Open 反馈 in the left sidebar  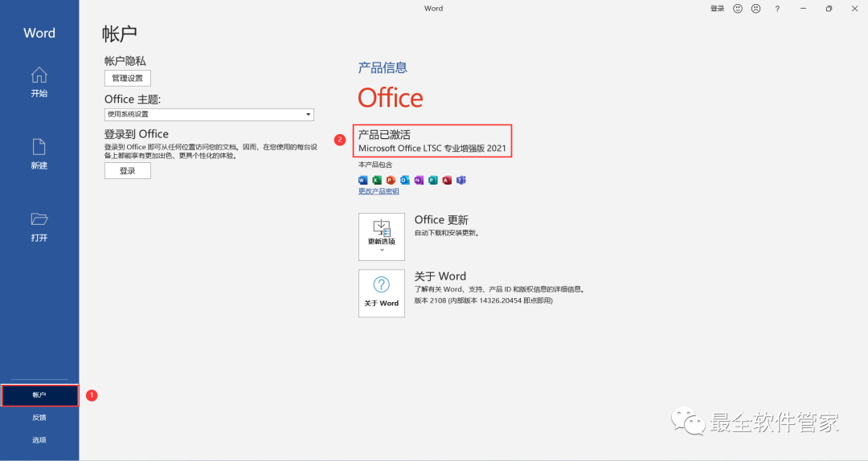39,418
